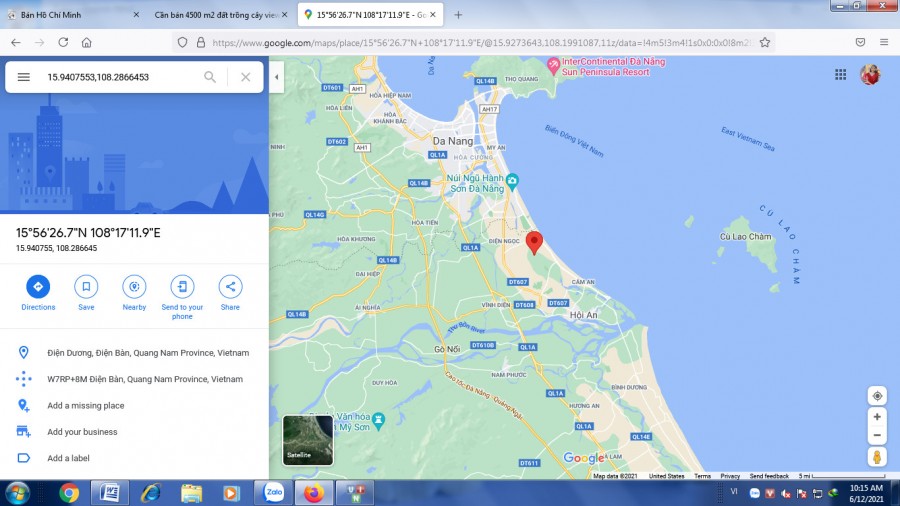Clear the search with the X icon
The width and height of the screenshot is (900, 506).
coord(246,77)
